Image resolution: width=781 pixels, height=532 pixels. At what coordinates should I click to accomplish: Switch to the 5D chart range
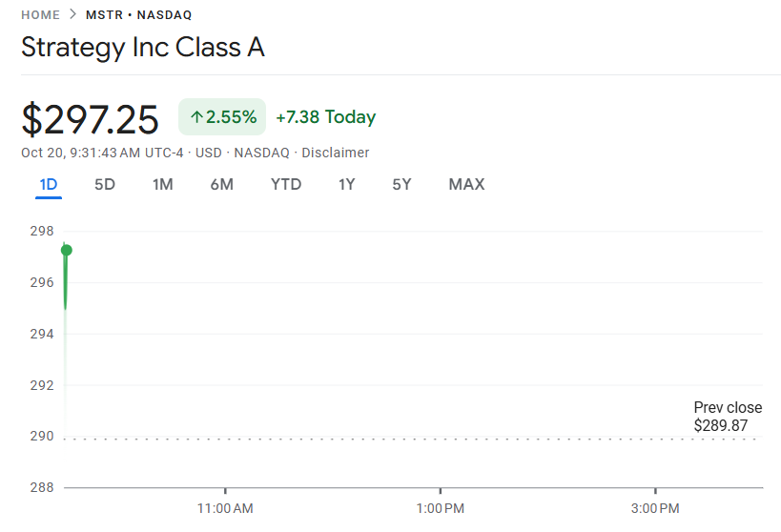pos(105,184)
